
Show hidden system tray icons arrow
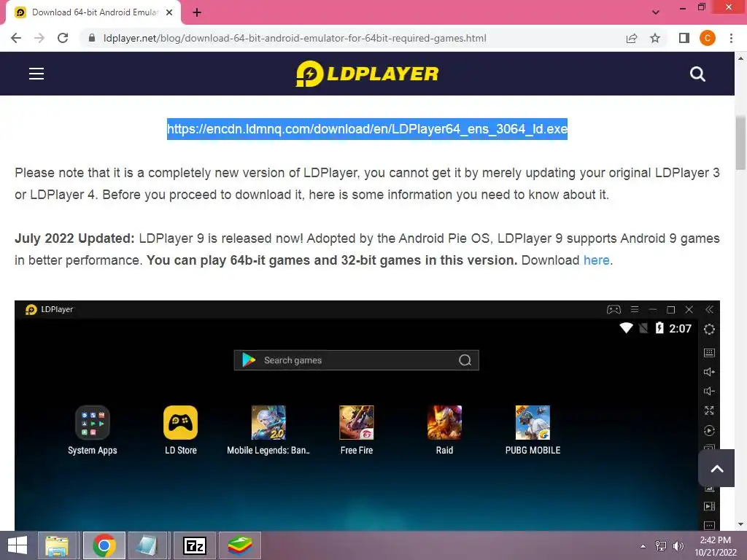[x=643, y=546]
